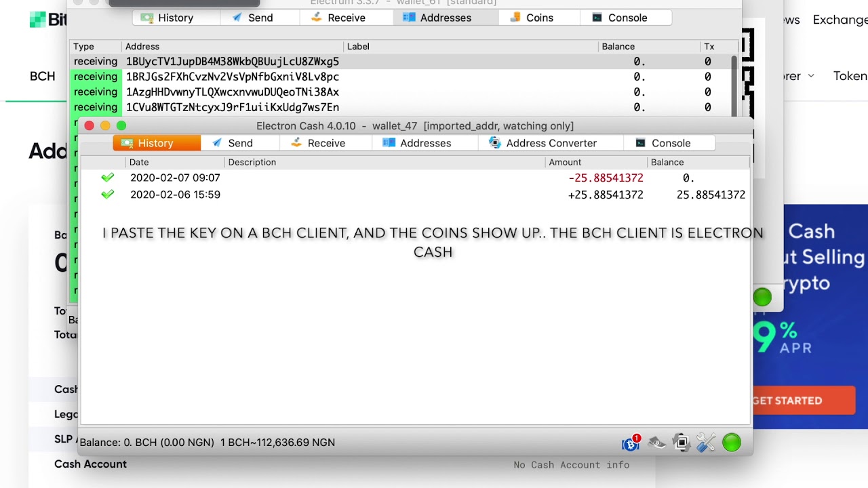Open the BCH tab on the browser page

click(x=42, y=77)
